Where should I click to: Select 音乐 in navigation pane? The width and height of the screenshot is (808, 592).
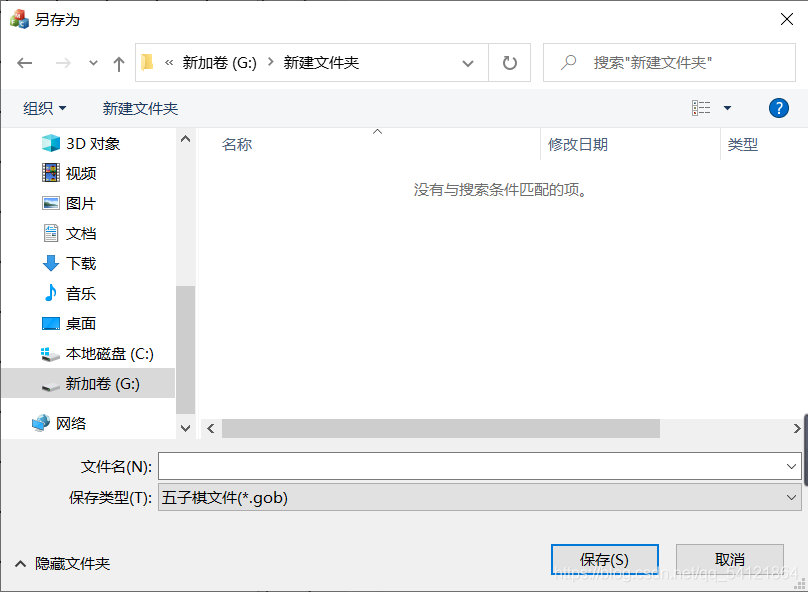tap(69, 293)
